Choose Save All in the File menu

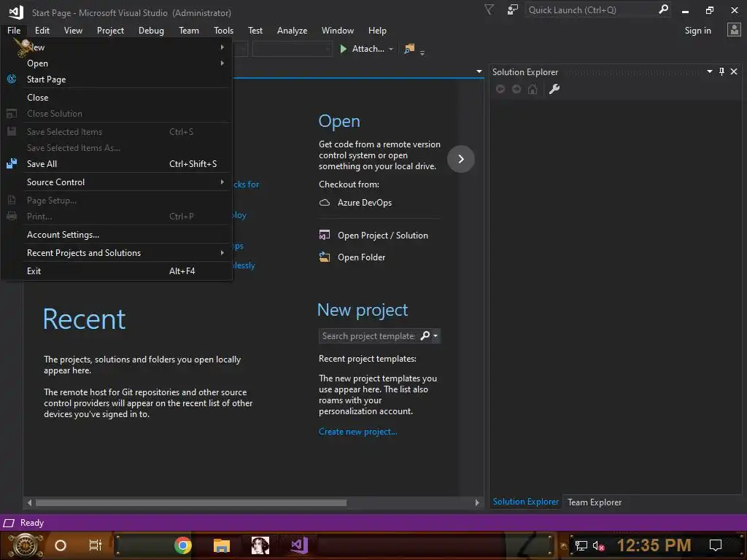click(116, 164)
